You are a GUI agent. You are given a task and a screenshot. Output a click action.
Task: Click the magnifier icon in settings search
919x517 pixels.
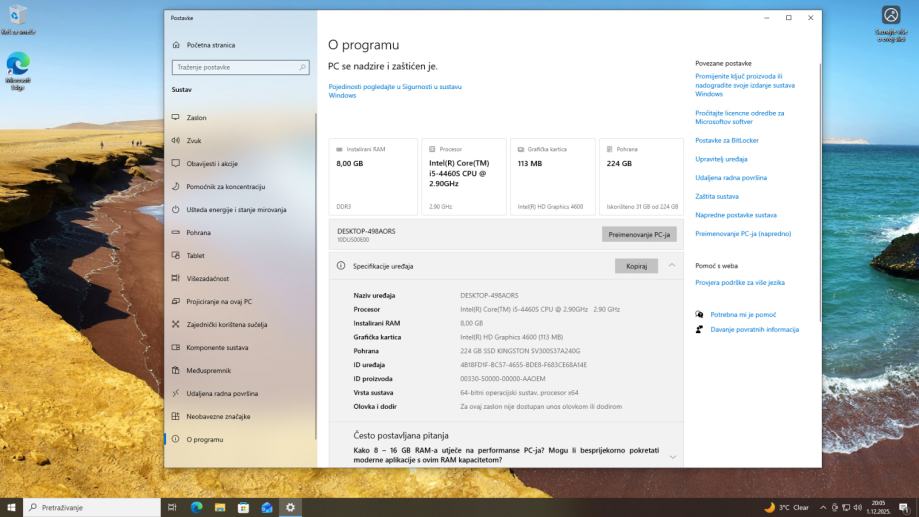click(302, 67)
